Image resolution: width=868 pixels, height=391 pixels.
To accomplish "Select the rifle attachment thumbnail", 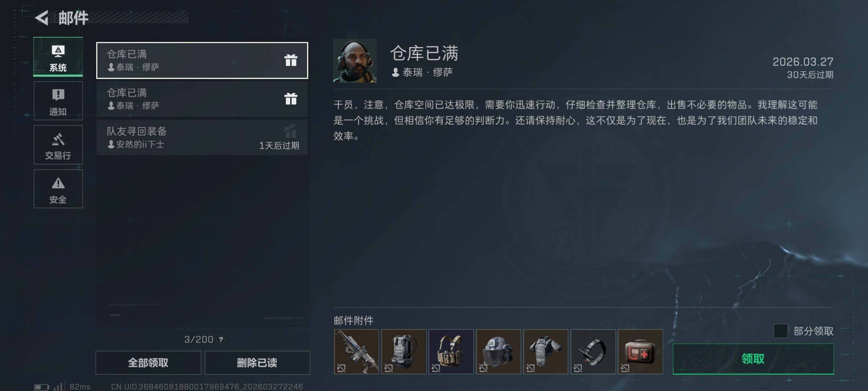I will (x=356, y=352).
